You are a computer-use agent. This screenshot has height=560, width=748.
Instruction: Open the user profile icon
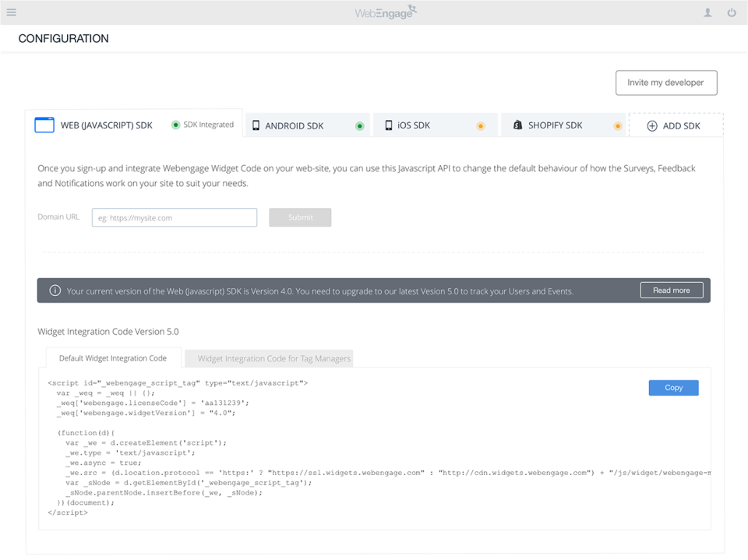708,13
